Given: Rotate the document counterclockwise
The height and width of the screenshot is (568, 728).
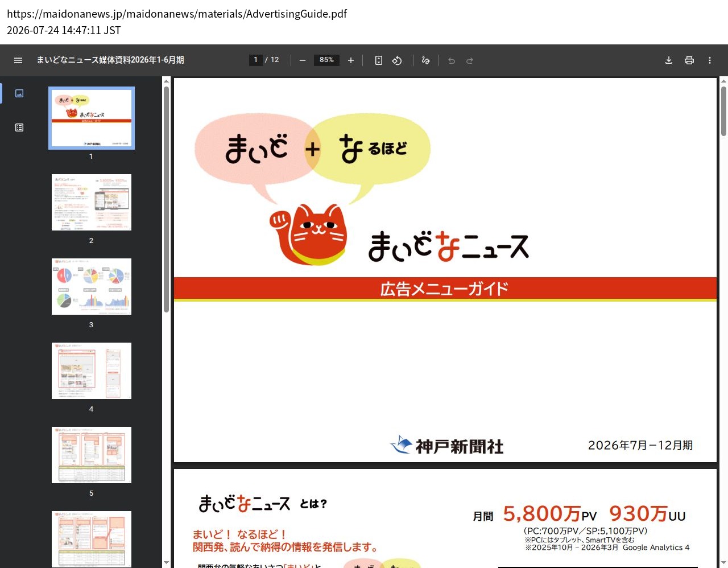Looking at the screenshot, I should click(x=397, y=60).
